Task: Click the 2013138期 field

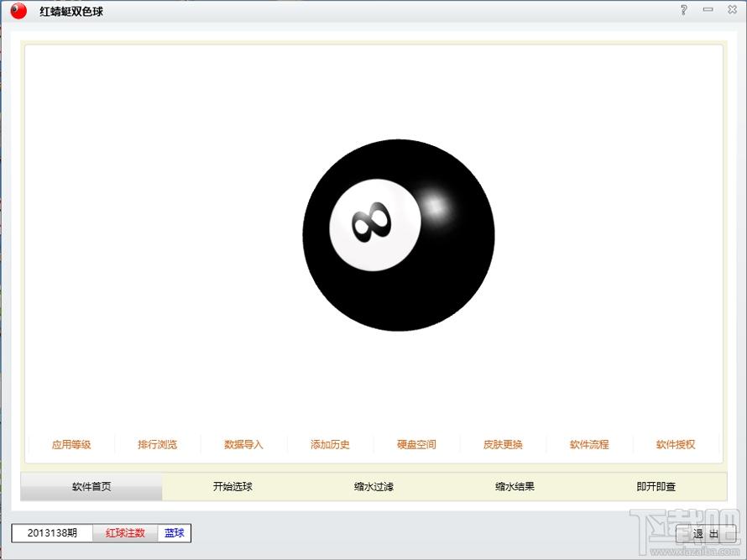Action: point(52,533)
